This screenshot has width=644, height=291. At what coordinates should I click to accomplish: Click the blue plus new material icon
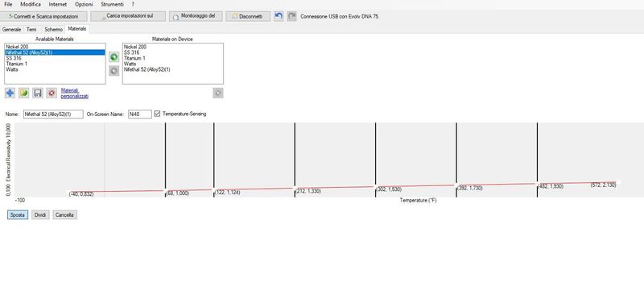(x=10, y=93)
